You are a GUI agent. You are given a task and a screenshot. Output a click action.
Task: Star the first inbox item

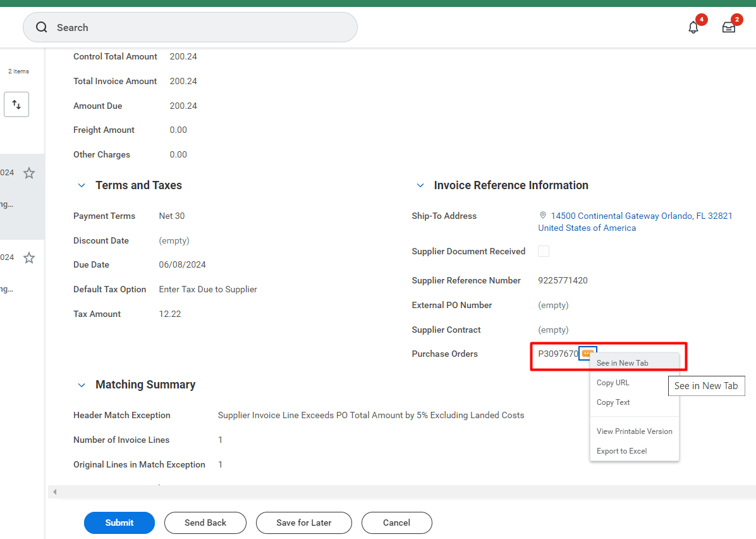click(29, 173)
